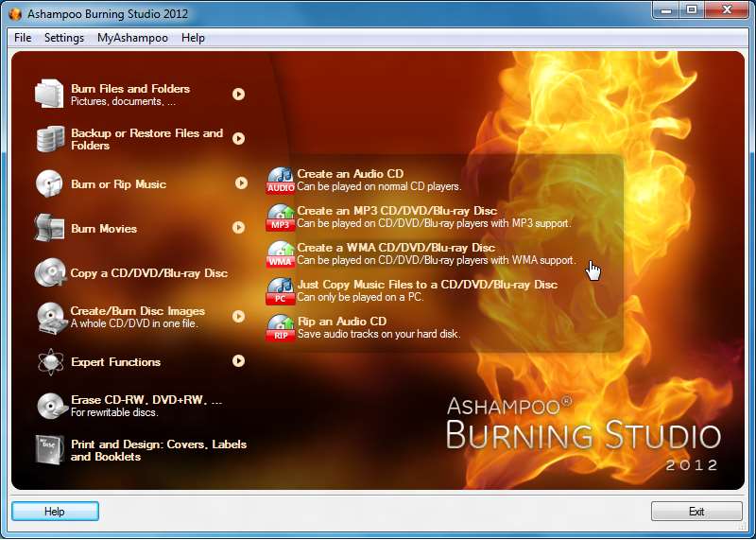Open Expert Functions label
The image size is (756, 540).
click(x=115, y=362)
